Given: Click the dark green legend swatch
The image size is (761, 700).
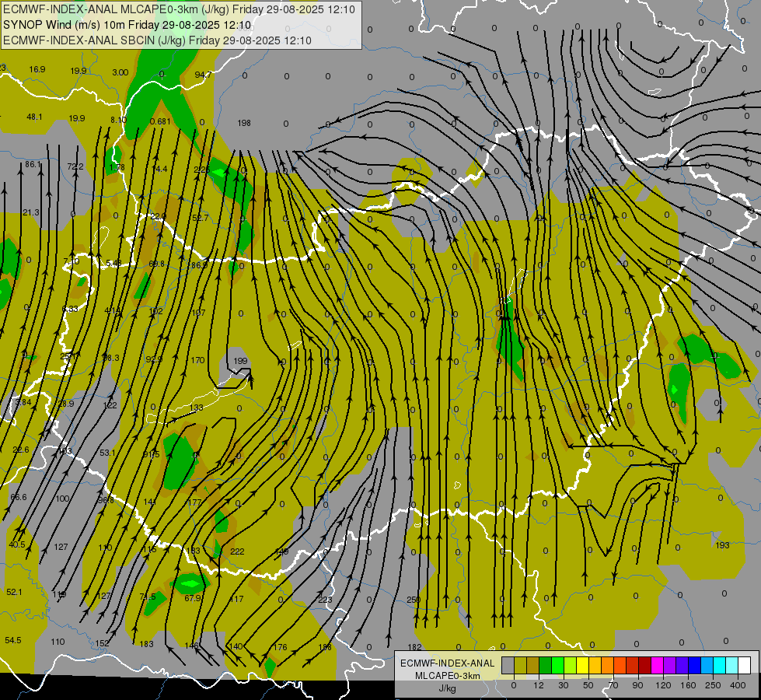Looking at the screenshot, I should tap(546, 665).
